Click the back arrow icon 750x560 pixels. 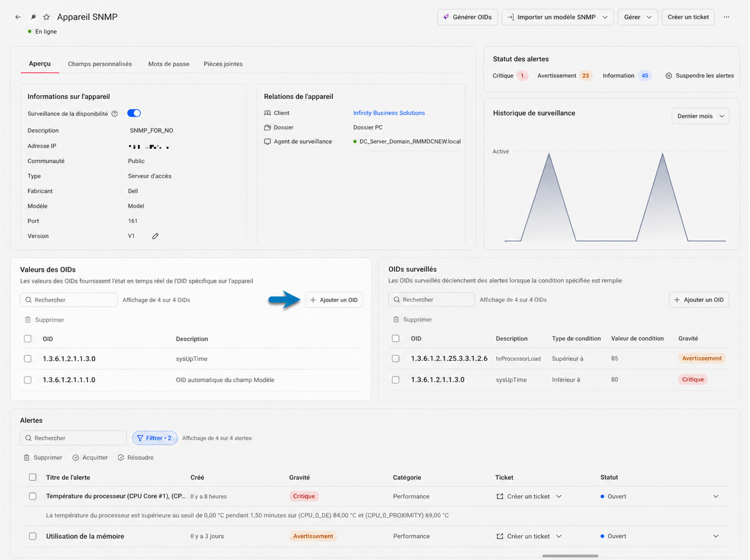pyautogui.click(x=18, y=17)
